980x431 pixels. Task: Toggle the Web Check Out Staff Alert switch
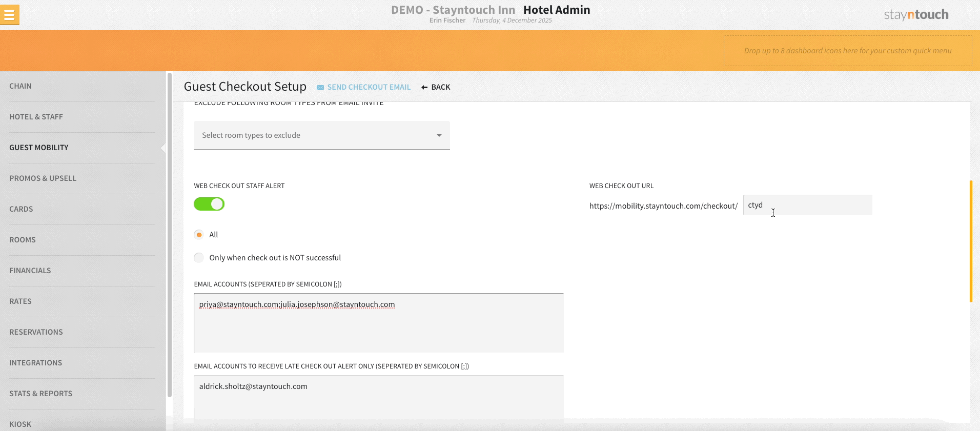pos(209,204)
